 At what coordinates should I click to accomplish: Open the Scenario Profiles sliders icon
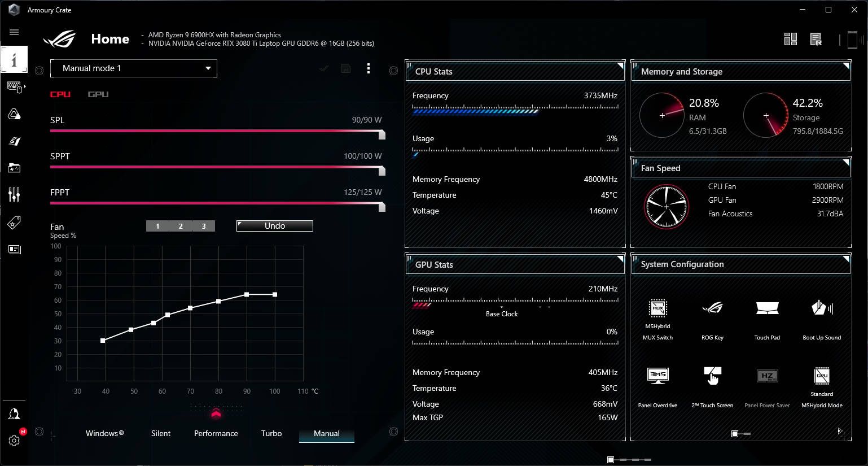point(14,195)
